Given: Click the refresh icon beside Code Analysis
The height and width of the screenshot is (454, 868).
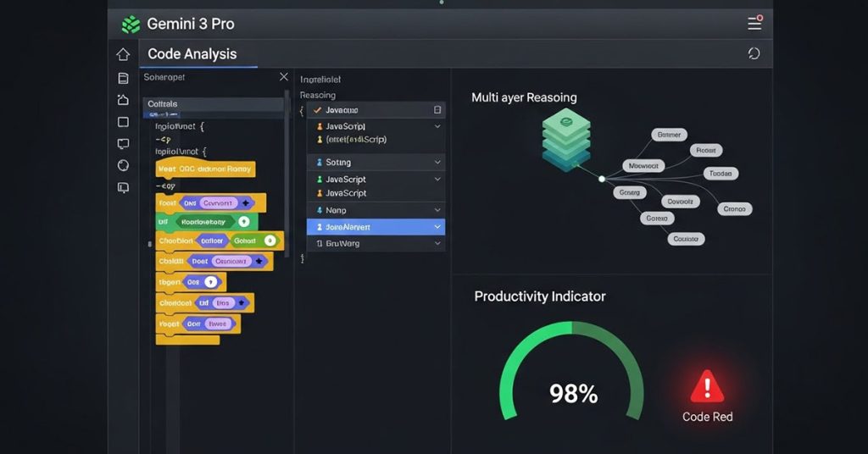Looking at the screenshot, I should [754, 53].
